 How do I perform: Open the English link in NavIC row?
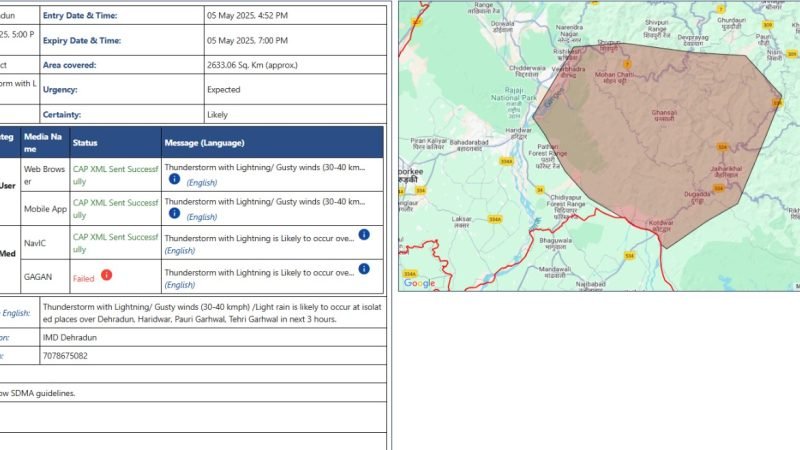[180, 251]
